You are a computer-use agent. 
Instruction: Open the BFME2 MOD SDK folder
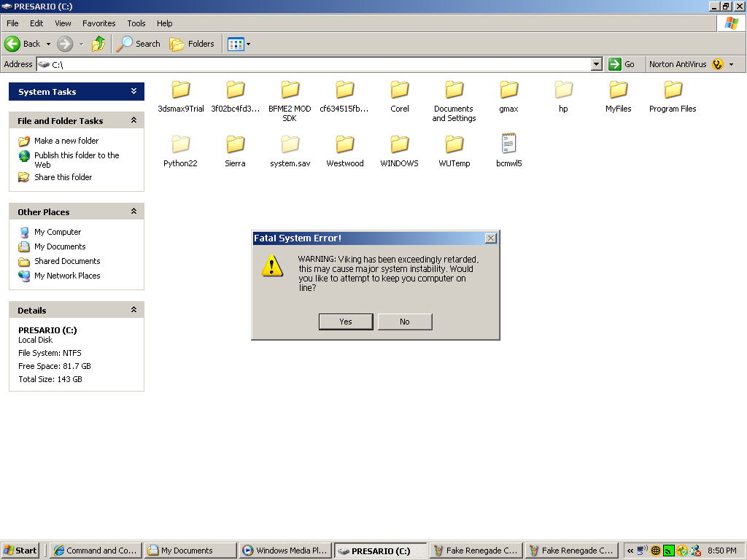click(x=290, y=90)
